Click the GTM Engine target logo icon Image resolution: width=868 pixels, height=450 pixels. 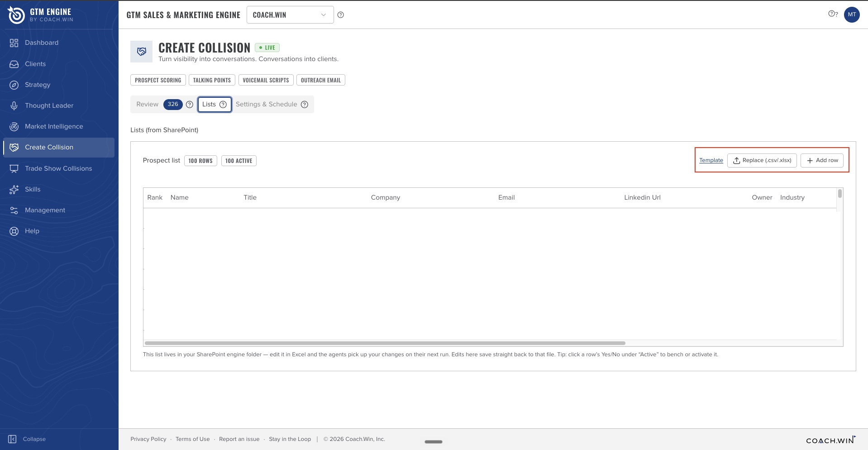[16, 15]
